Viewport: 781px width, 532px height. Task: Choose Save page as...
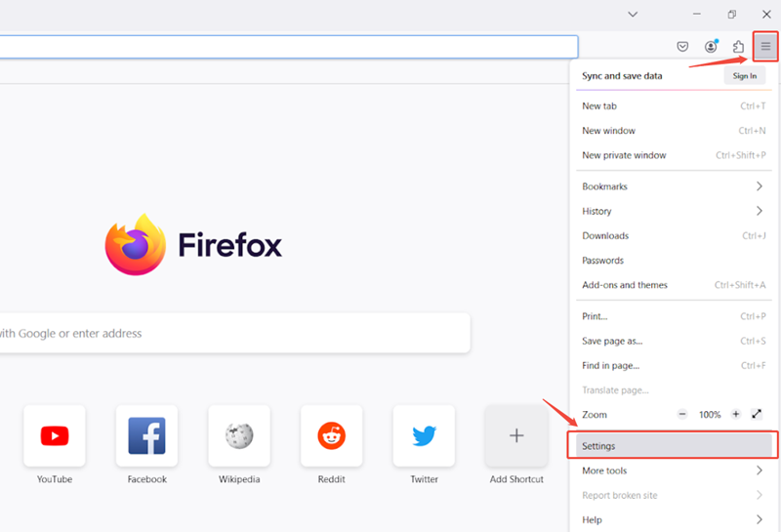[674, 342]
